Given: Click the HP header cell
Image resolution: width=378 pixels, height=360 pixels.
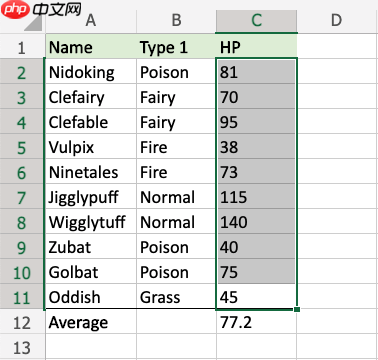Looking at the screenshot, I should pos(256,47).
